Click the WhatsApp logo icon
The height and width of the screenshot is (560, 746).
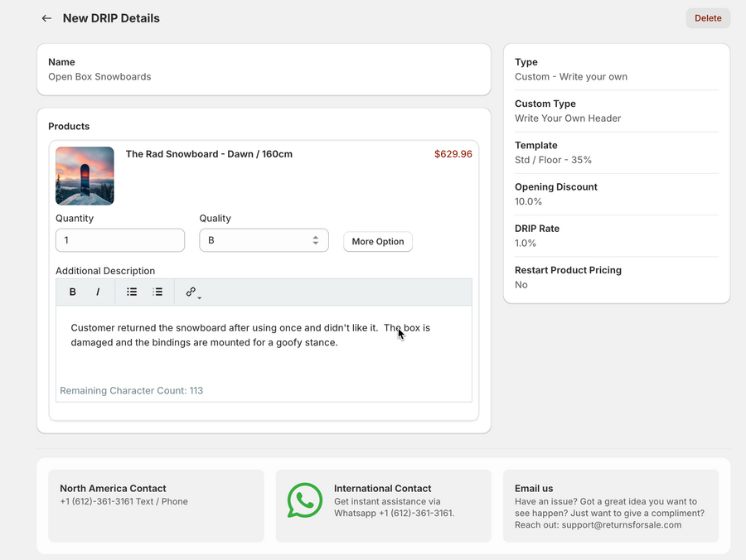pyautogui.click(x=304, y=500)
